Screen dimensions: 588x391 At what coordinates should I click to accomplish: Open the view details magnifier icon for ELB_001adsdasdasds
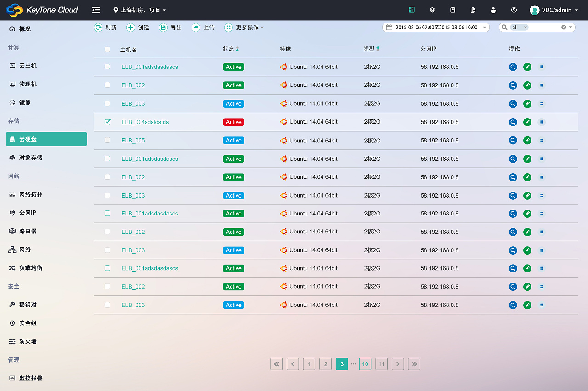click(513, 67)
